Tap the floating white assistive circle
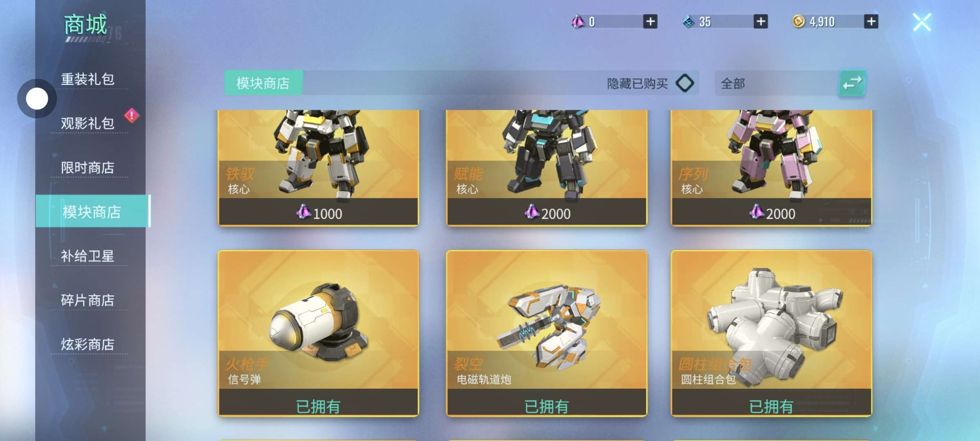The height and width of the screenshot is (441, 980). 37,98
